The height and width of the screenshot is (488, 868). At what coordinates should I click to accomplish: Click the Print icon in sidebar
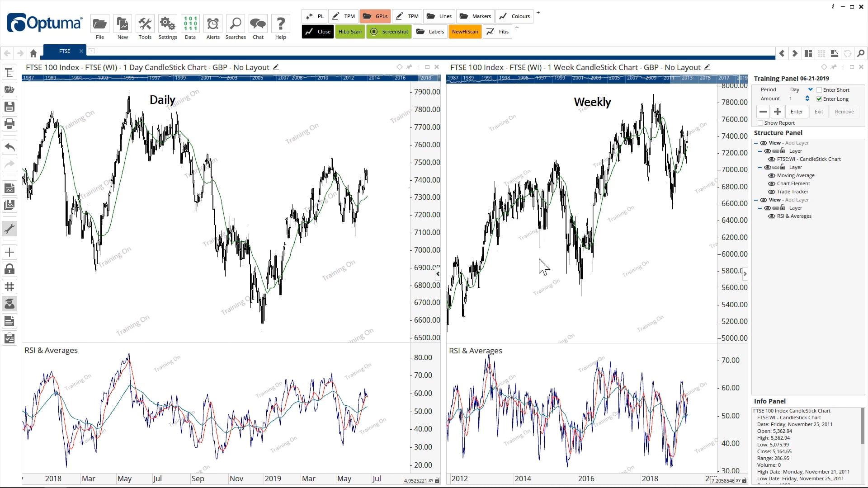point(9,123)
